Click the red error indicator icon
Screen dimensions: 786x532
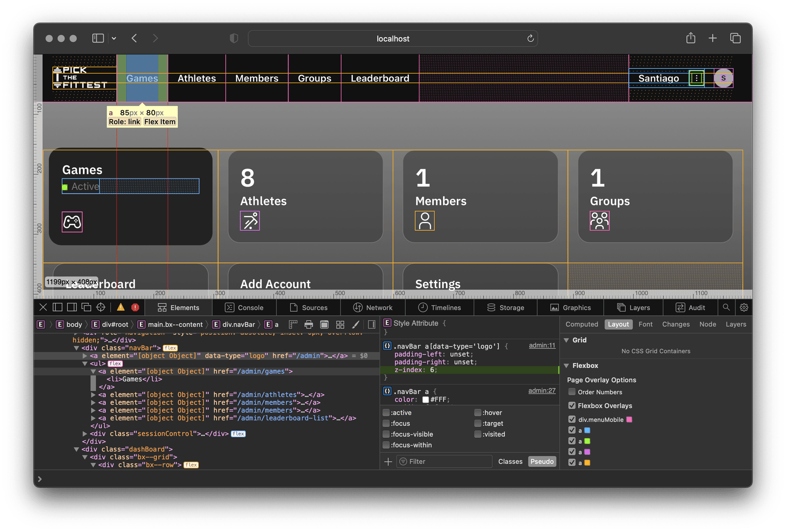[135, 308]
